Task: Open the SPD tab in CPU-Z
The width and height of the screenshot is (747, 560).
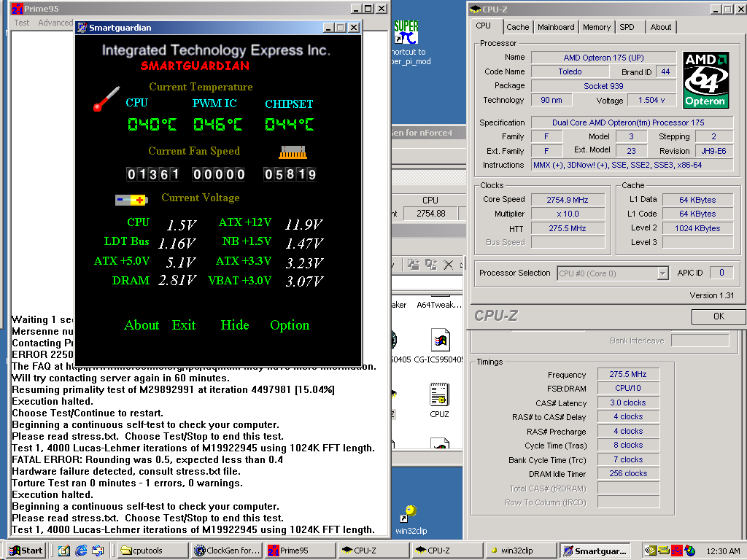Action: [627, 27]
